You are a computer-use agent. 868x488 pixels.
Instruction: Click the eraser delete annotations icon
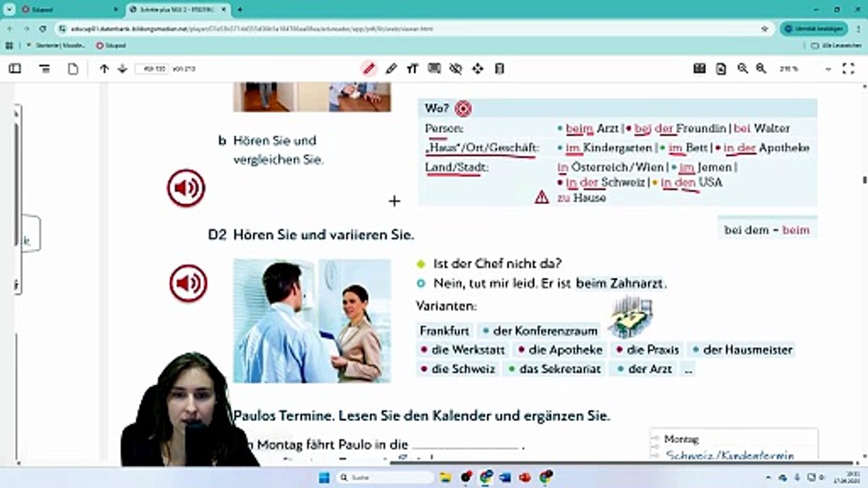coord(500,68)
